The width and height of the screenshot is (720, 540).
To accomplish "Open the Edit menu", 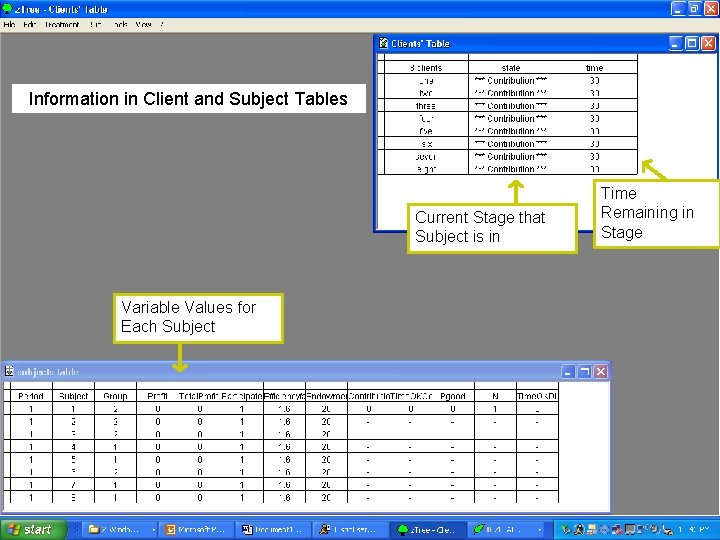I will click(29, 25).
